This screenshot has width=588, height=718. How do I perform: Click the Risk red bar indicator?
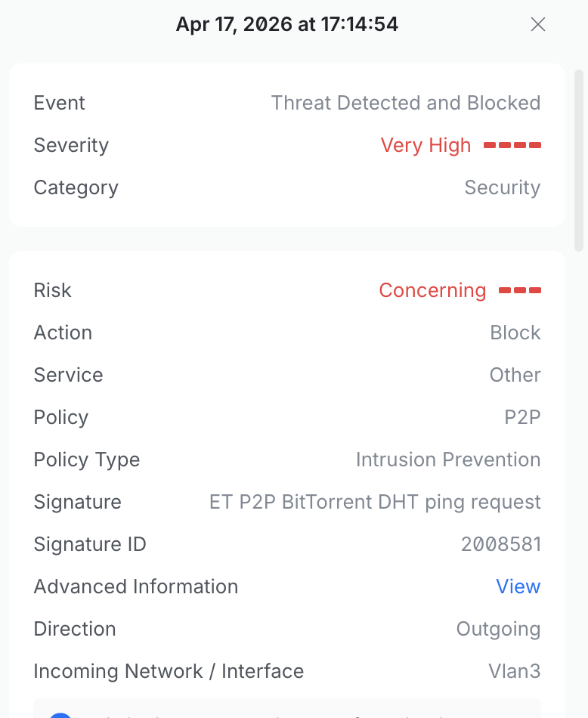[520, 290]
